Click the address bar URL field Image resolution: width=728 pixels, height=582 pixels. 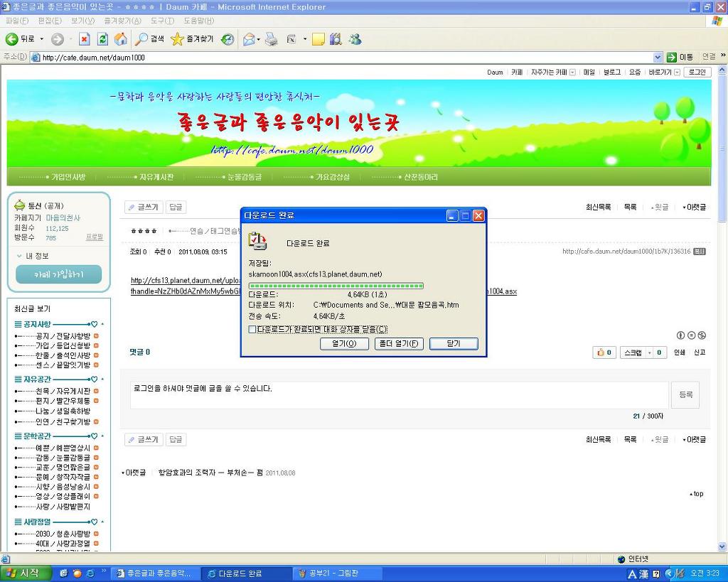(342, 58)
